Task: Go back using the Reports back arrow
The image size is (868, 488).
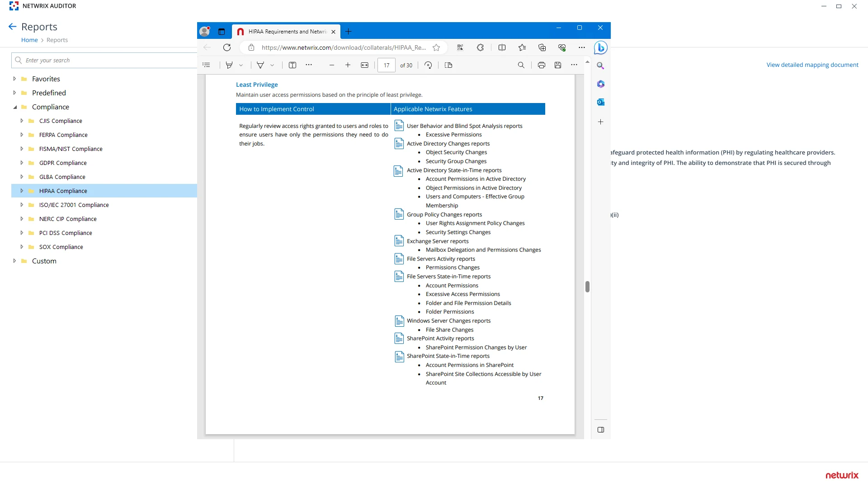Action: pyautogui.click(x=13, y=27)
